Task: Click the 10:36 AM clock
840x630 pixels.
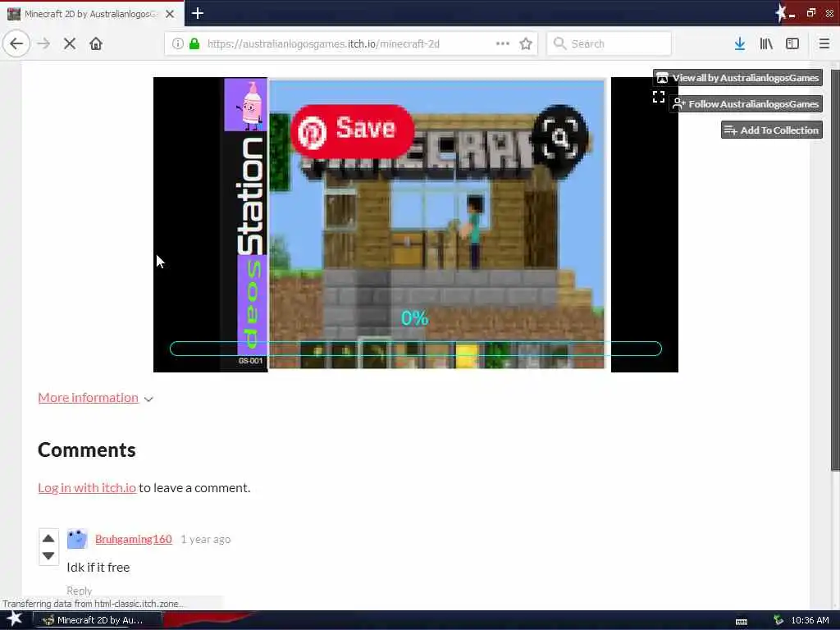Action: tap(810, 620)
